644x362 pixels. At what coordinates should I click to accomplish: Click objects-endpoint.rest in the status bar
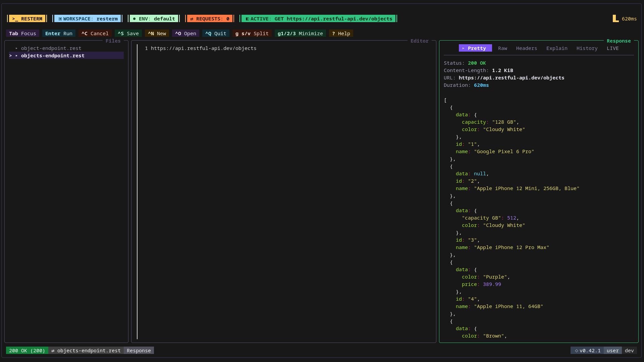click(x=86, y=351)
